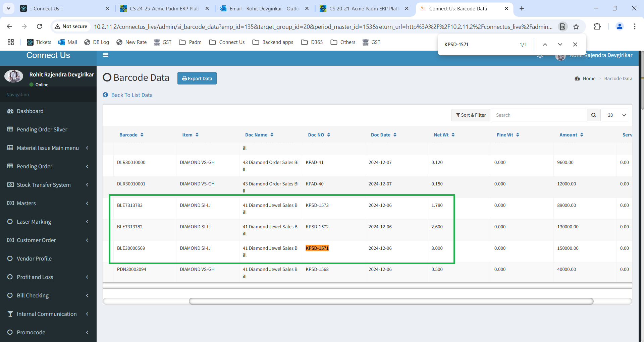Click the Connect Us logo title

click(x=48, y=55)
